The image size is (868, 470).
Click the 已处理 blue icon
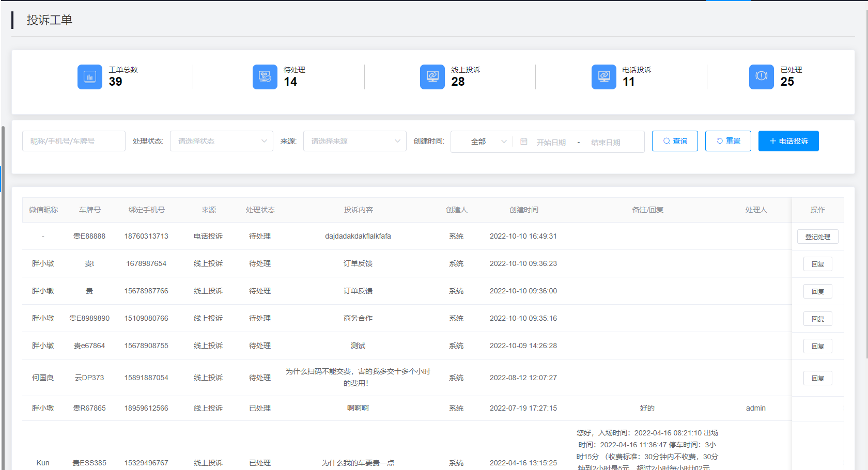[761, 77]
